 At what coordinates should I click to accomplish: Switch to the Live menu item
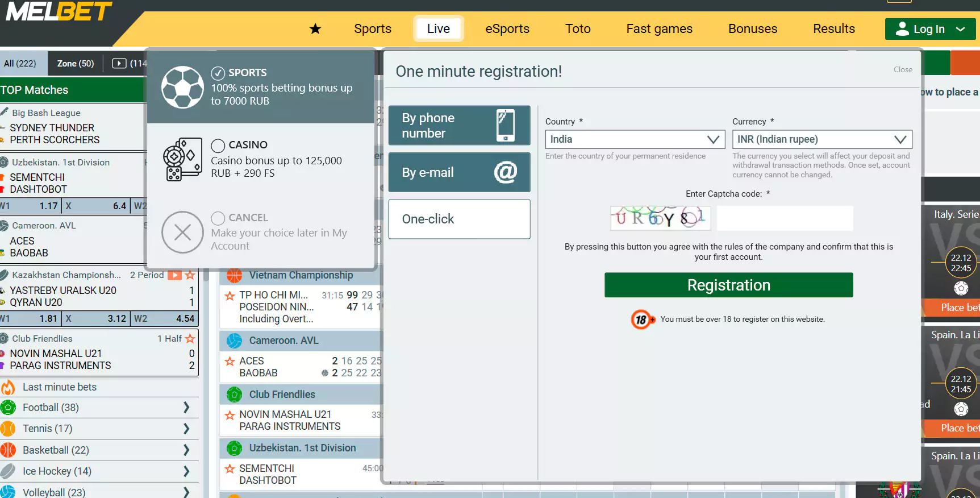click(439, 28)
